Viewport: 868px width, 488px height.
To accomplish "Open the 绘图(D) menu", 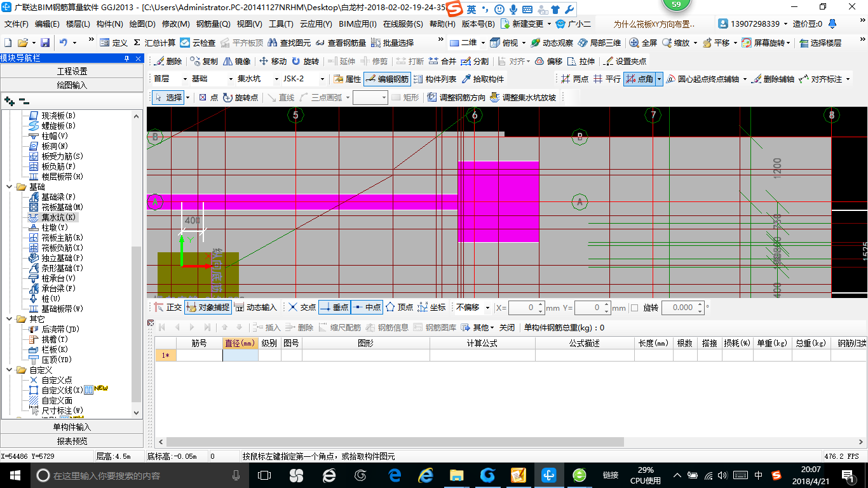I will [142, 24].
